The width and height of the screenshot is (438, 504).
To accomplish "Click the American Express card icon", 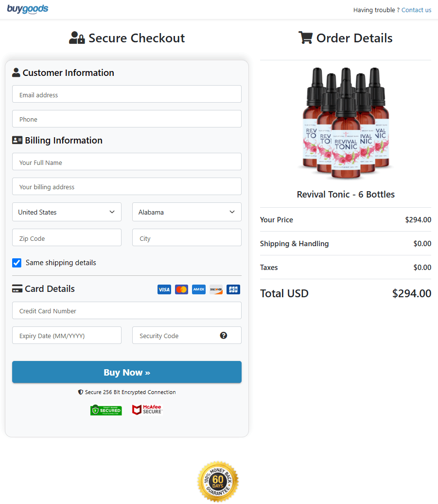I will (199, 289).
